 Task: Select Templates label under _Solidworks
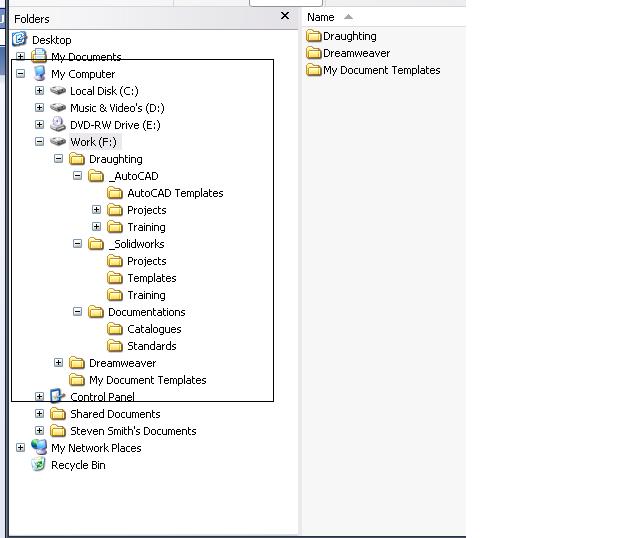click(x=152, y=278)
